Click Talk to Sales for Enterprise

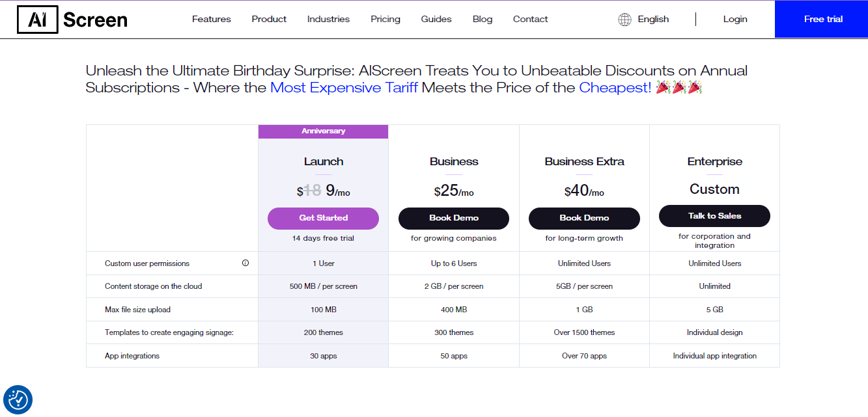tap(714, 216)
